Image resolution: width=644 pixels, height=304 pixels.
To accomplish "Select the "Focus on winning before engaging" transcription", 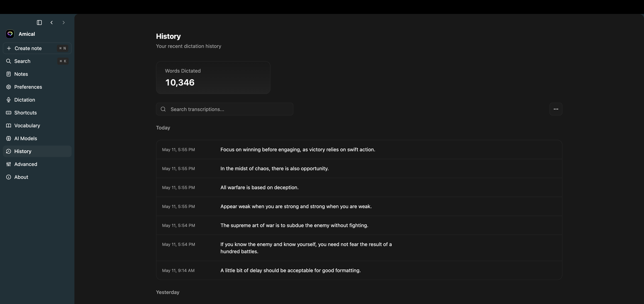I will click(x=359, y=149).
